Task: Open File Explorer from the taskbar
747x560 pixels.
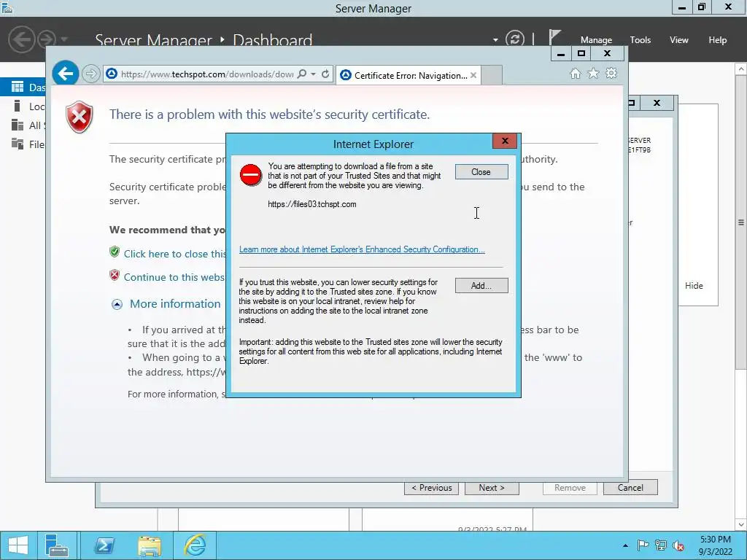Action: coord(149,545)
